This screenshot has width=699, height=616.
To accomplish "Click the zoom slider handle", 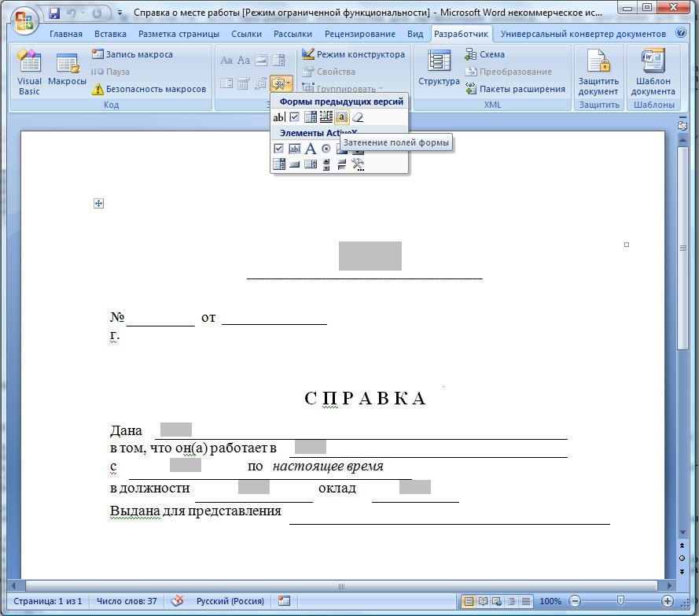I will point(620,601).
